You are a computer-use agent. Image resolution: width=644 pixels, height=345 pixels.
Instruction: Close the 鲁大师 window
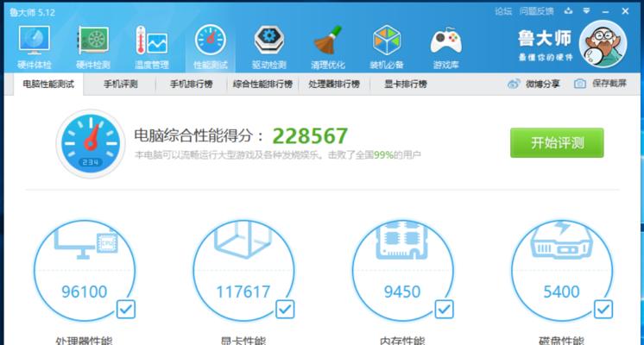625,11
